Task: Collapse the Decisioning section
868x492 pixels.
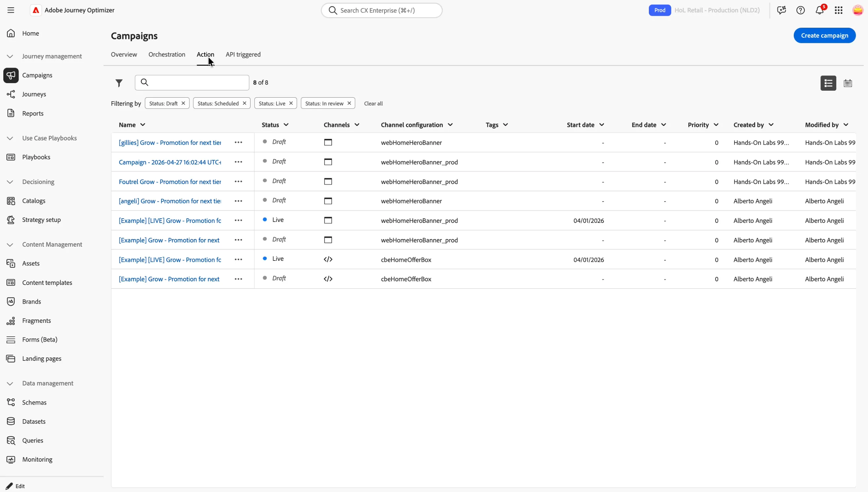Action: click(10, 182)
